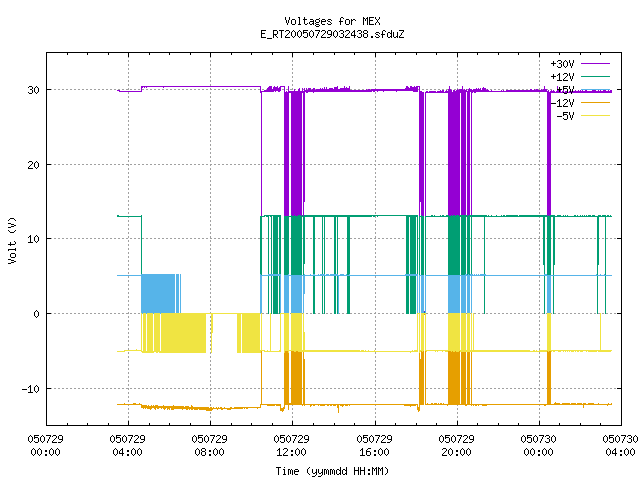Click the -5V legend label
Screen dimensions: 640x480
coord(565,116)
